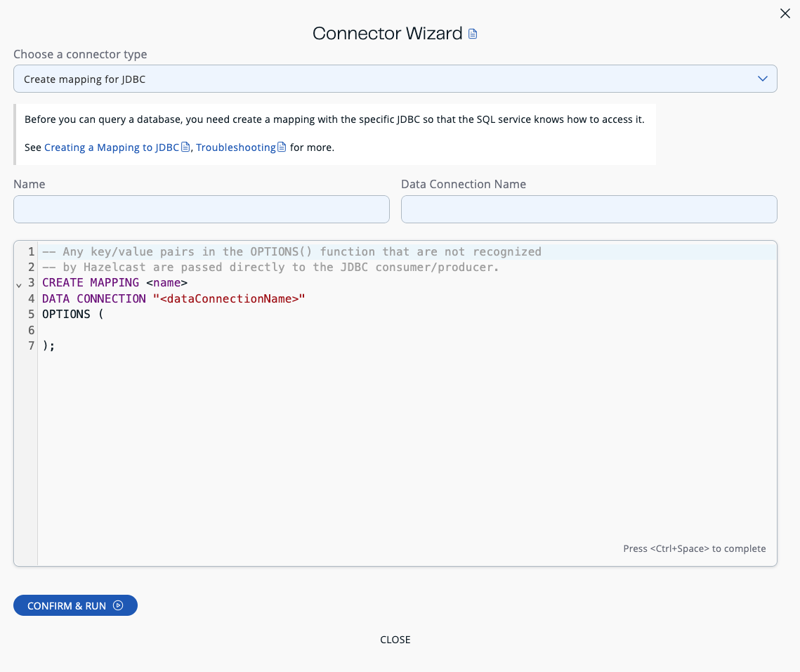800x672 pixels.
Task: Click the document icon after Creating a Mapping link
Action: 185,147
